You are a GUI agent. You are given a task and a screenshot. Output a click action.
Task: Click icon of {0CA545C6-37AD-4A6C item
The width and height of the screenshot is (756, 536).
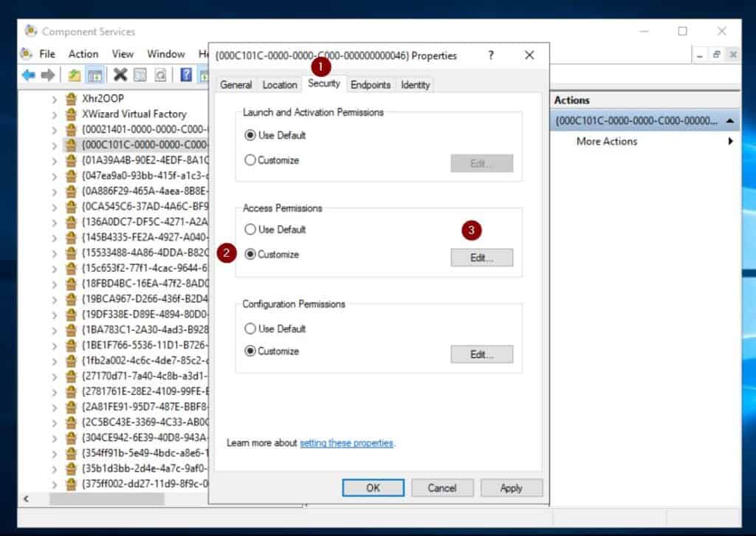pos(72,207)
